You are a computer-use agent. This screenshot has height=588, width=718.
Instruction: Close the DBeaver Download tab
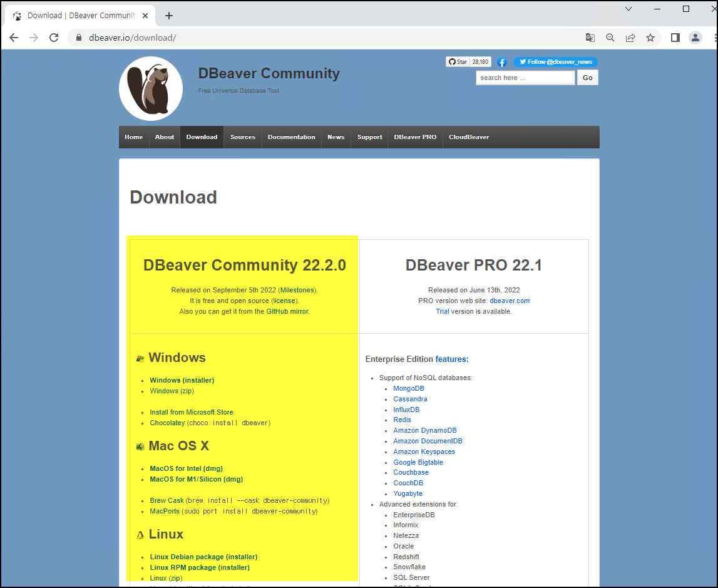click(x=145, y=16)
